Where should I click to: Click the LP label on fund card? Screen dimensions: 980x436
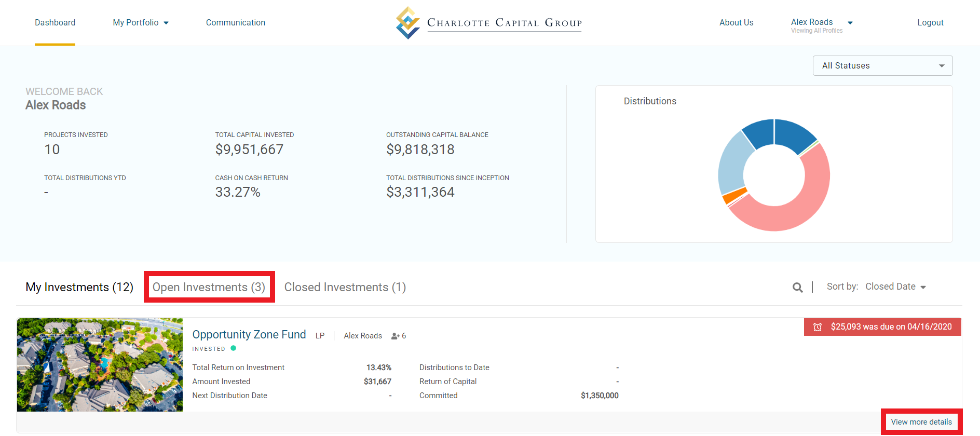[x=320, y=336]
